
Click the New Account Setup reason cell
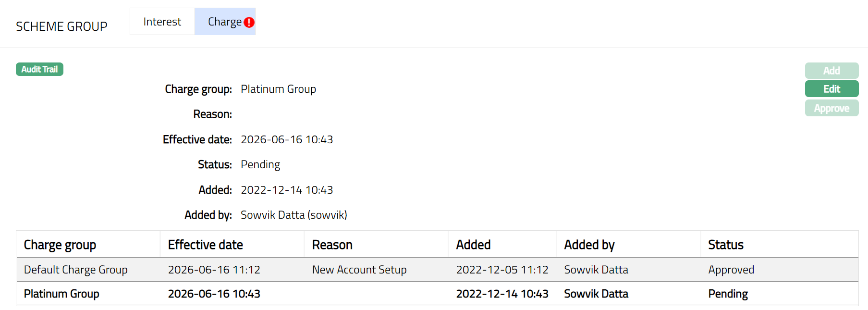click(359, 270)
